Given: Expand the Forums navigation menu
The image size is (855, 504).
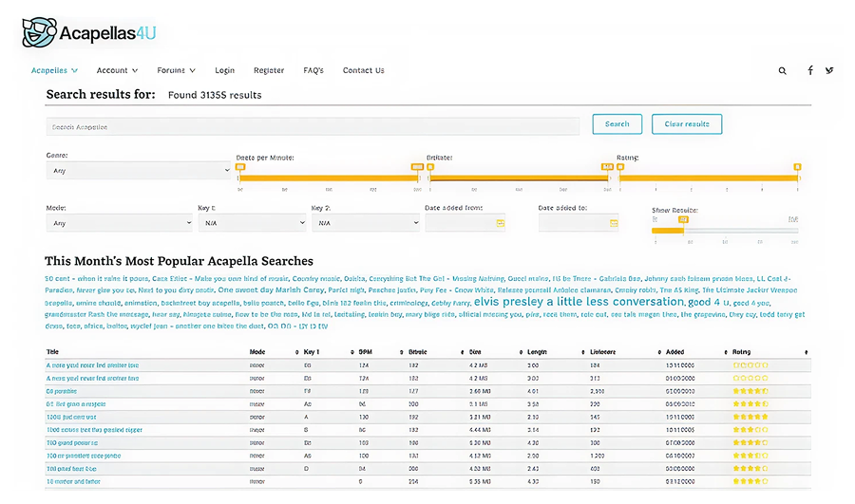Looking at the screenshot, I should tap(176, 70).
